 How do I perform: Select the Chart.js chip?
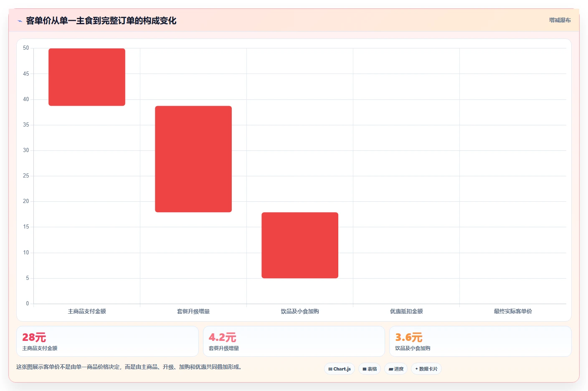point(340,369)
